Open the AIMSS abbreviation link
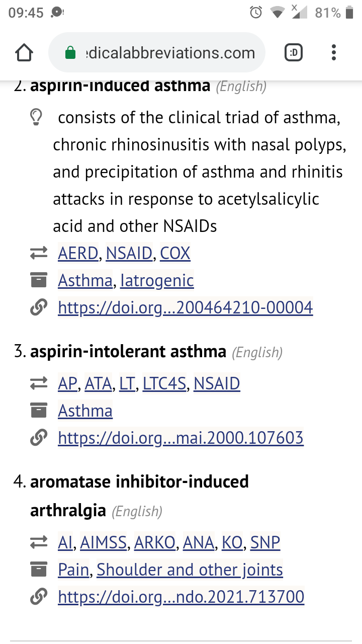The image size is (362, 644). 106,542
